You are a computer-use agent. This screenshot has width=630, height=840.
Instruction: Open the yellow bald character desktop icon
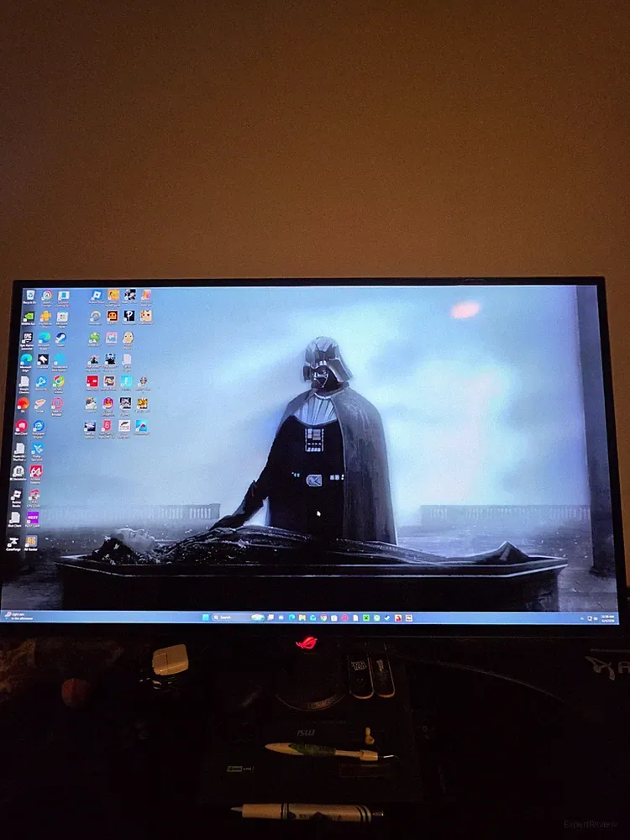(x=128, y=337)
